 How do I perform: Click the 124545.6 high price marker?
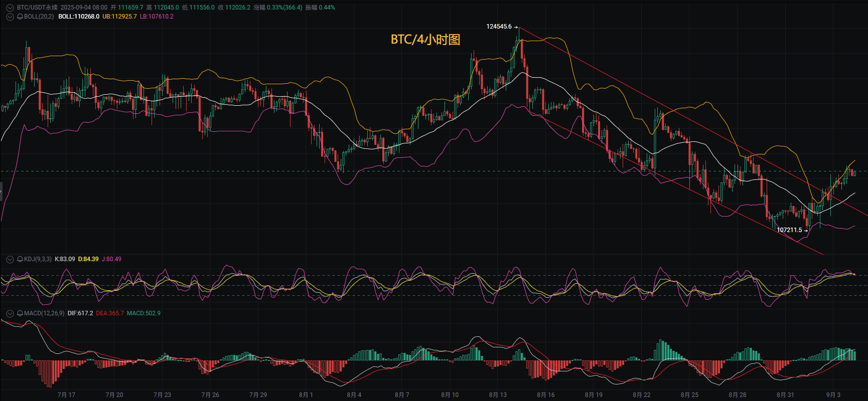499,27
